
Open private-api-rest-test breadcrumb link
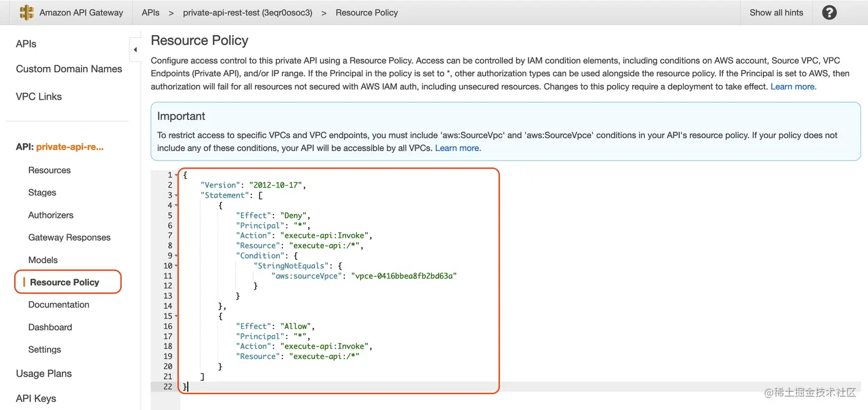click(247, 13)
